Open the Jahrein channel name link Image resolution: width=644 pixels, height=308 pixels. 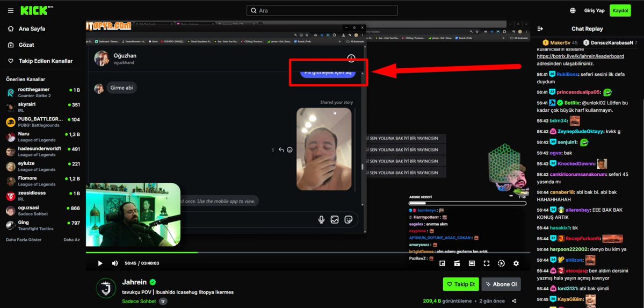(134, 282)
